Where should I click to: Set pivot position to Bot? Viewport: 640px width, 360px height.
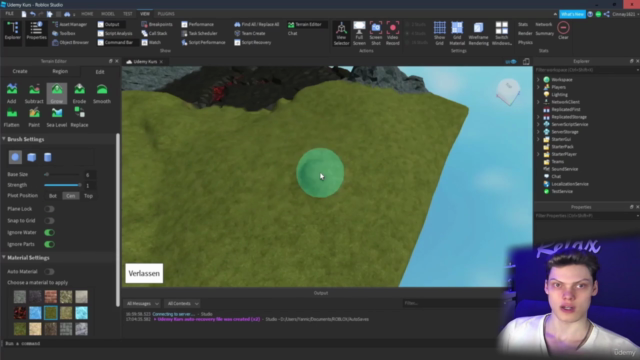(53, 196)
